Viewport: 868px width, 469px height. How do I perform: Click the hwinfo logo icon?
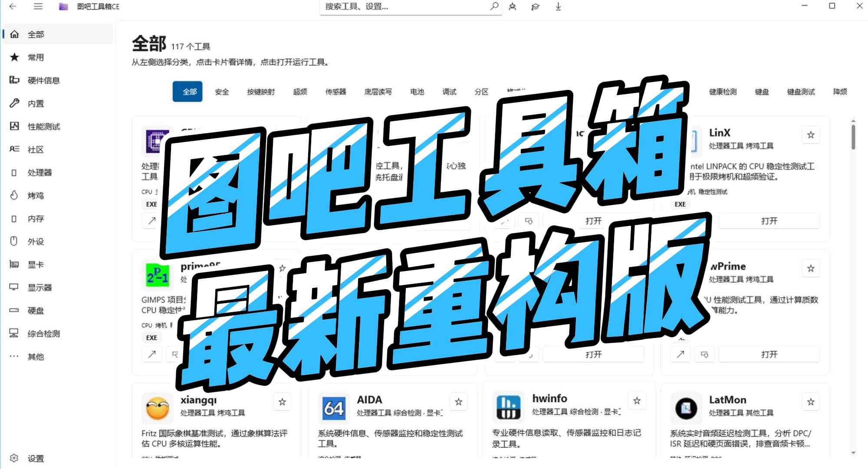[x=508, y=407]
